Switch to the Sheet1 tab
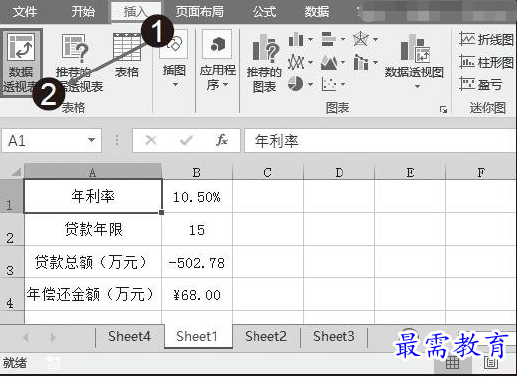This screenshot has height=377, width=517. click(x=197, y=336)
